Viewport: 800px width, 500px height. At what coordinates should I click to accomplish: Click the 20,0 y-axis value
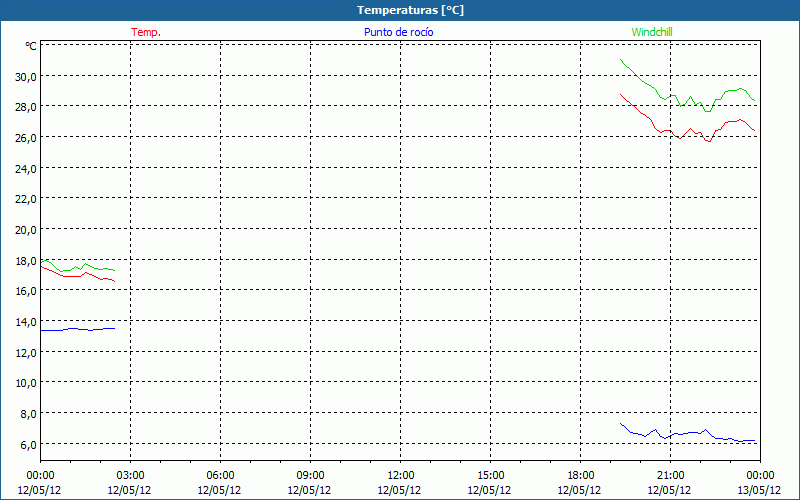(26, 230)
